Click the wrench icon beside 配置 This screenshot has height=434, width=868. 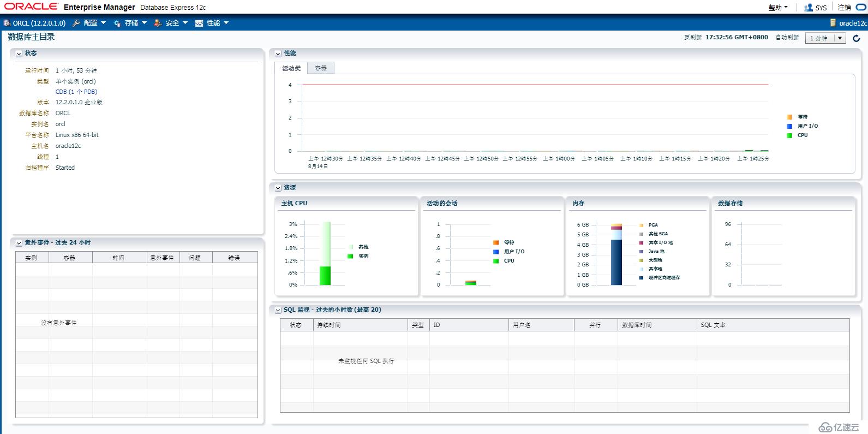(76, 23)
